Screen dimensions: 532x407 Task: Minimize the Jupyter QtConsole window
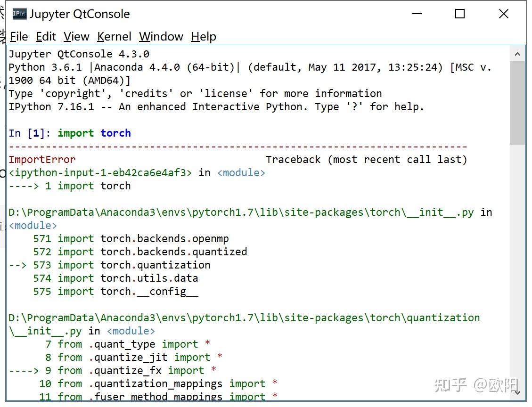(x=417, y=14)
